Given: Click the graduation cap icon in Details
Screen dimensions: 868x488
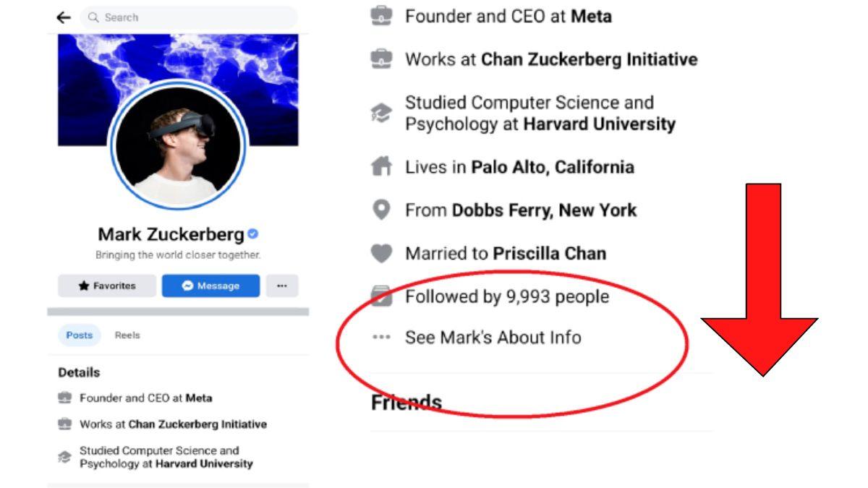Looking at the screenshot, I should pos(64,457).
